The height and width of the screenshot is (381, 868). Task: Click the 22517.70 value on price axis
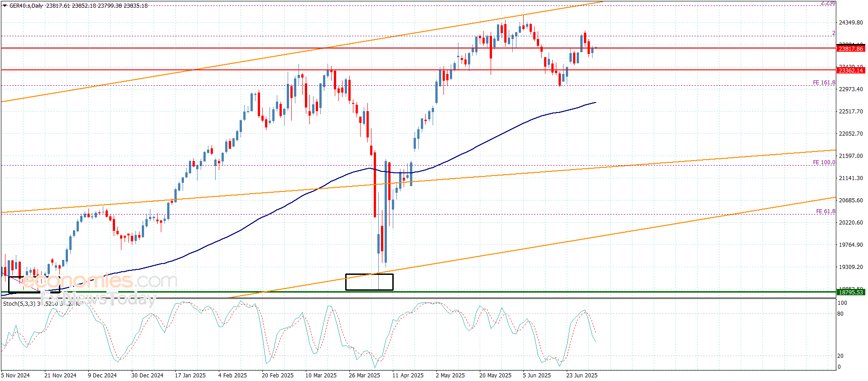click(851, 112)
